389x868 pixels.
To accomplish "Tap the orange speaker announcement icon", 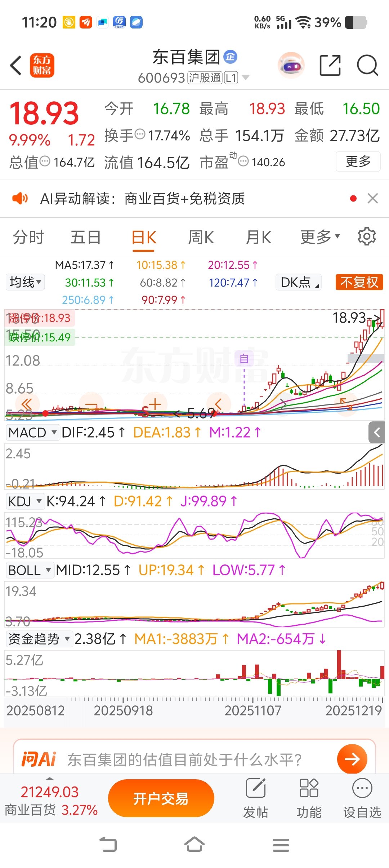I will (20, 198).
